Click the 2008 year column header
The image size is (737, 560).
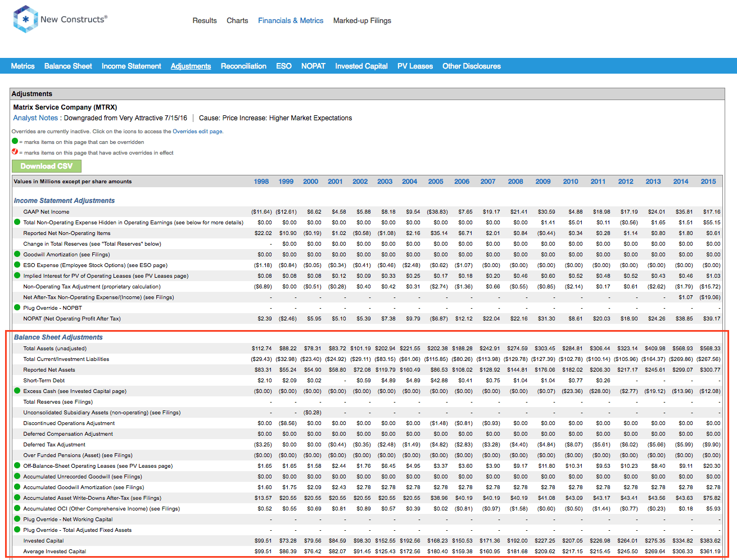(516, 182)
